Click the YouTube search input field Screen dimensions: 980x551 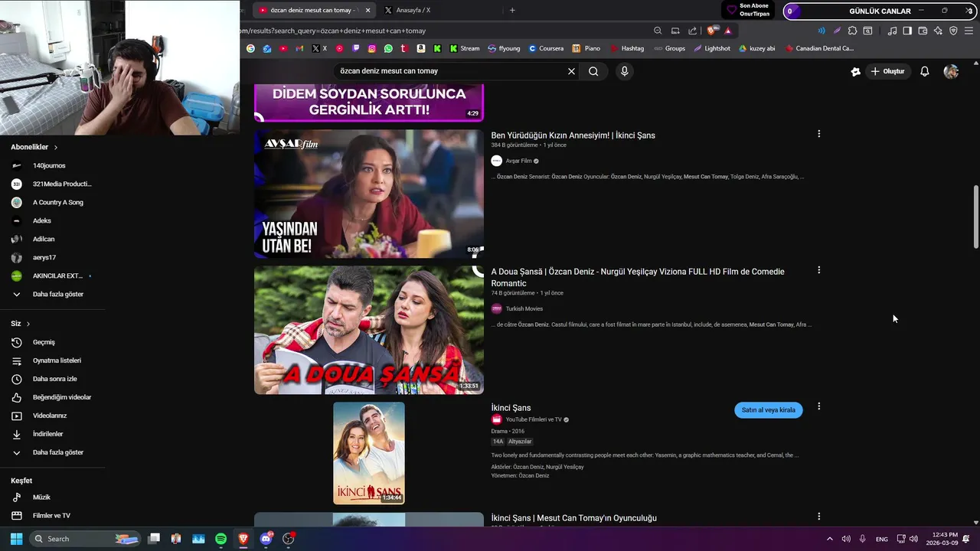click(x=450, y=71)
